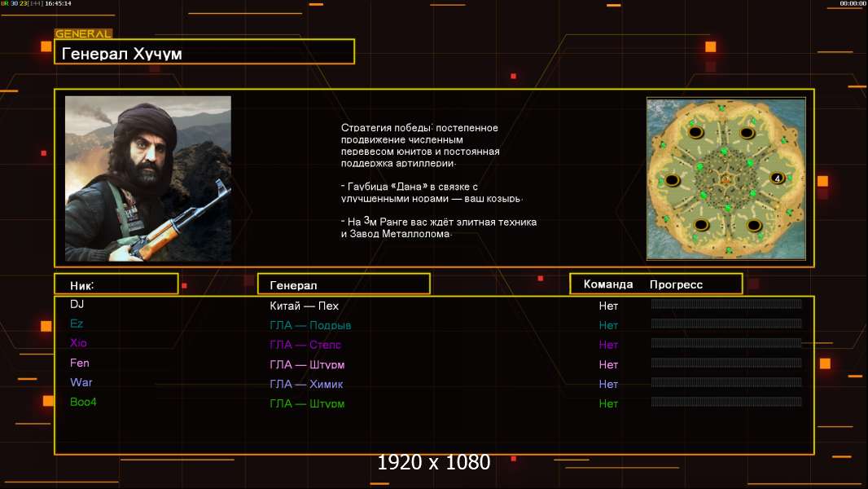Select the 'Ник:' column header
The width and height of the screenshot is (868, 489).
click(116, 284)
